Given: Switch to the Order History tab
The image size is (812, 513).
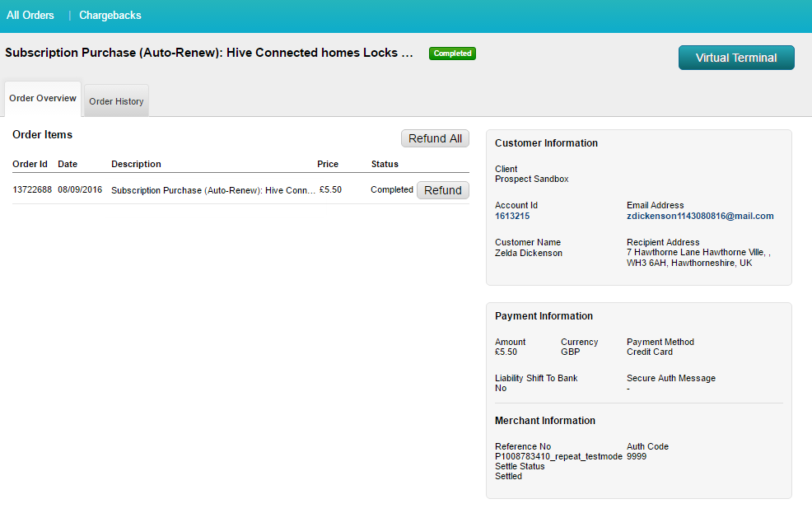Looking at the screenshot, I should coord(116,101).
